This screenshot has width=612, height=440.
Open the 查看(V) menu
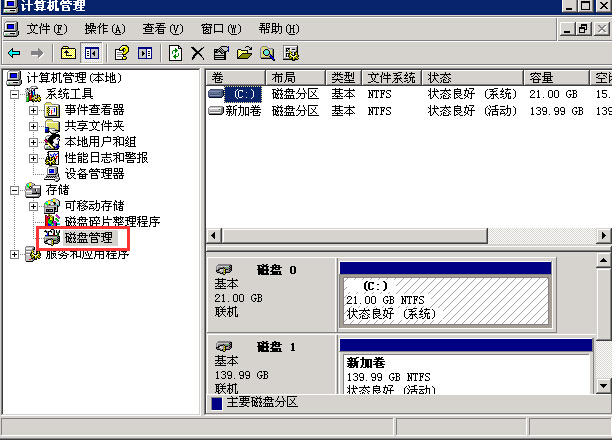click(162, 29)
